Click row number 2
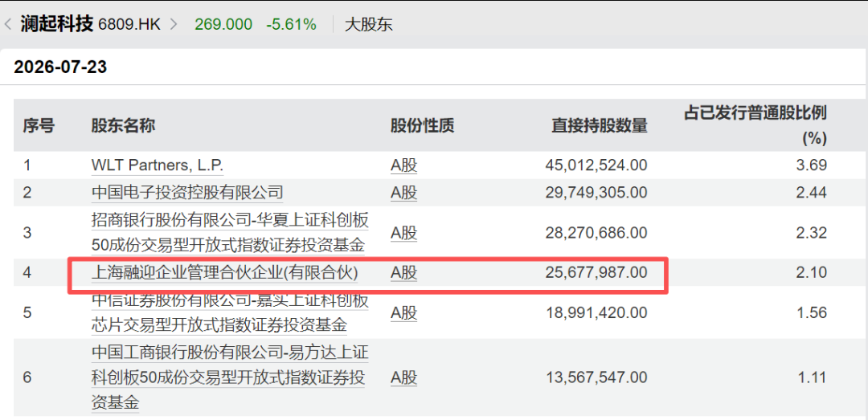Viewport: 868px width, 420px height. 27,193
